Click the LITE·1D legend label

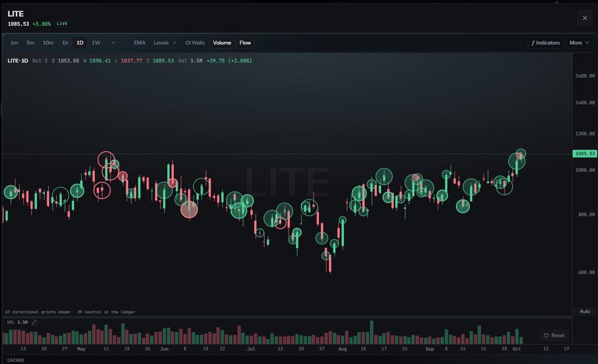pyautogui.click(x=18, y=61)
